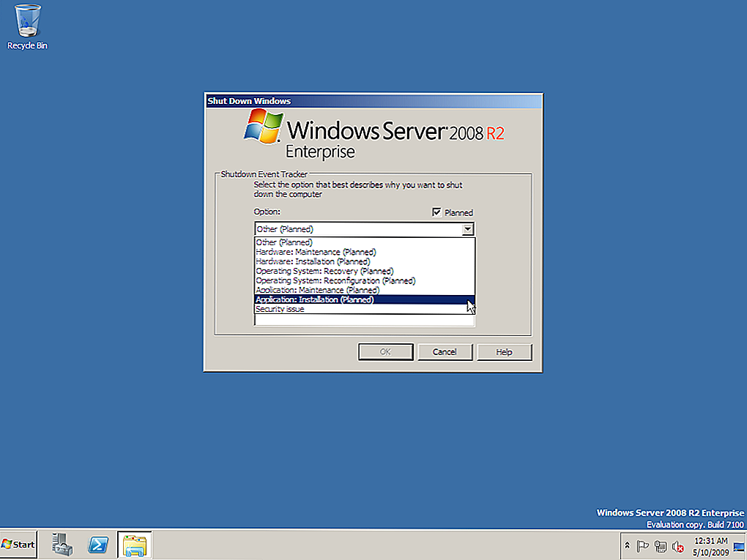Click the Start button
747x560 pixels.
[x=18, y=545]
